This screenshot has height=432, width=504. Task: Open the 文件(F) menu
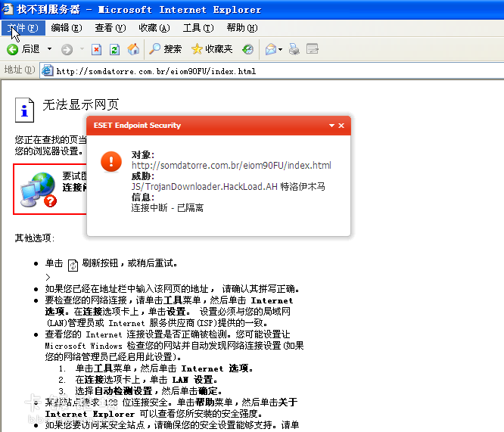pyautogui.click(x=22, y=28)
